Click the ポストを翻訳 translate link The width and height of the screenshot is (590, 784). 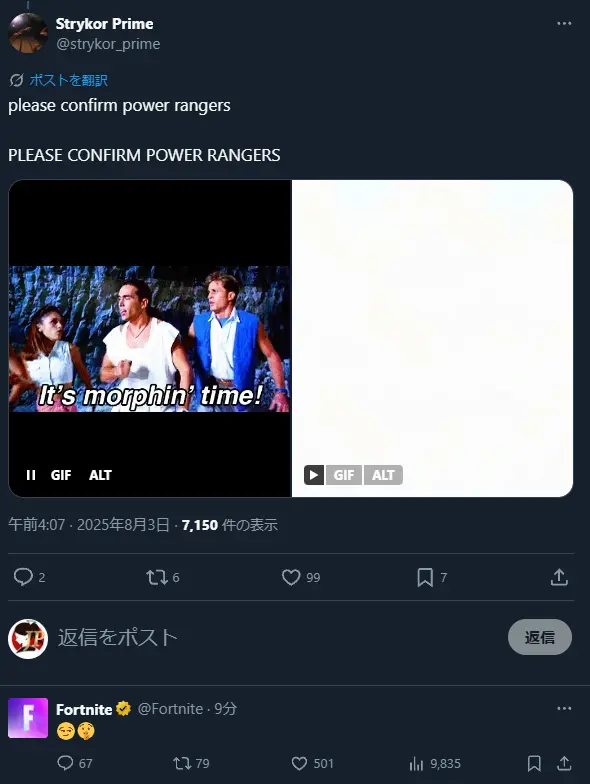point(68,80)
